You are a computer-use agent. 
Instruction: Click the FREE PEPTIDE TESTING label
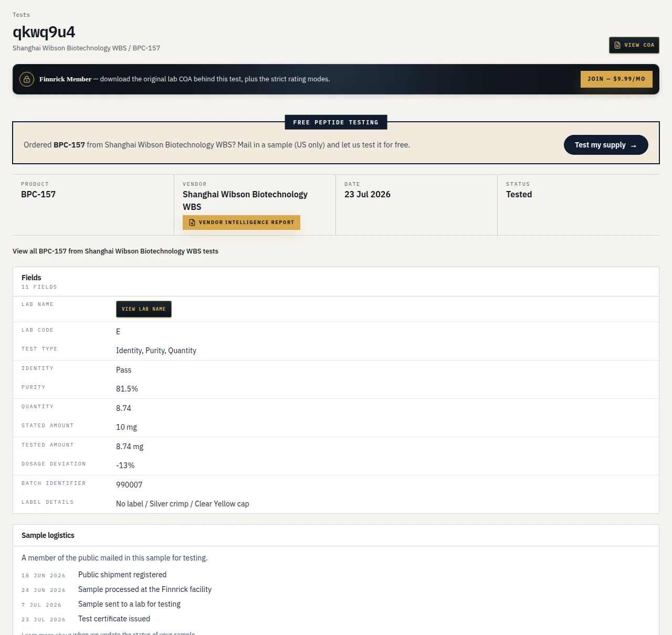click(336, 122)
